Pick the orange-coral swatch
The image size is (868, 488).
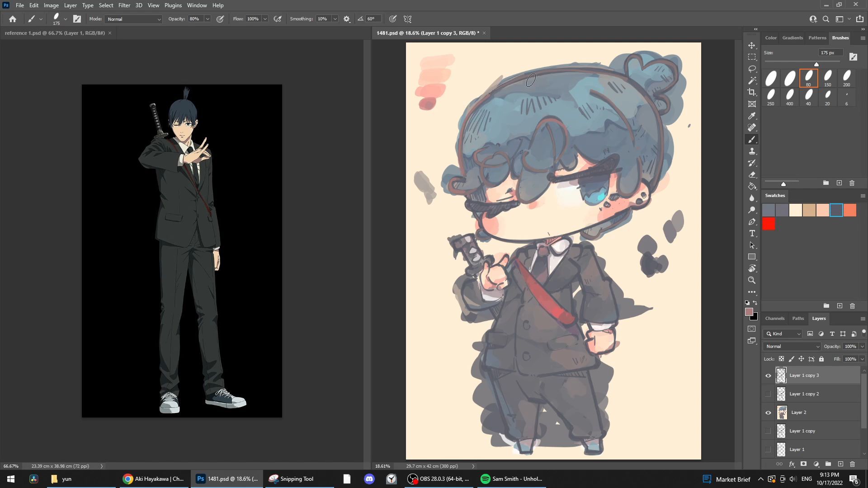(850, 210)
